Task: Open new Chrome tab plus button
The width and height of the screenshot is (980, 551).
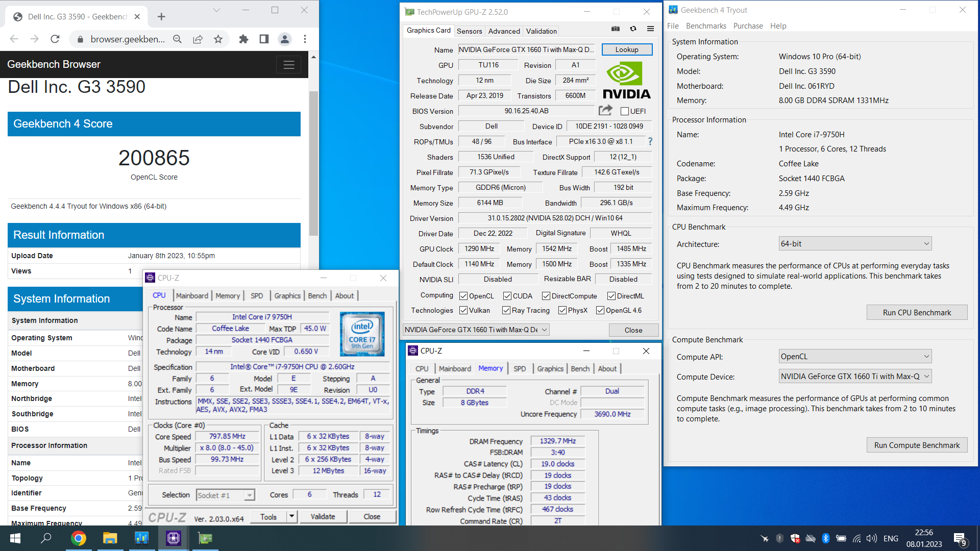Action: (x=161, y=17)
